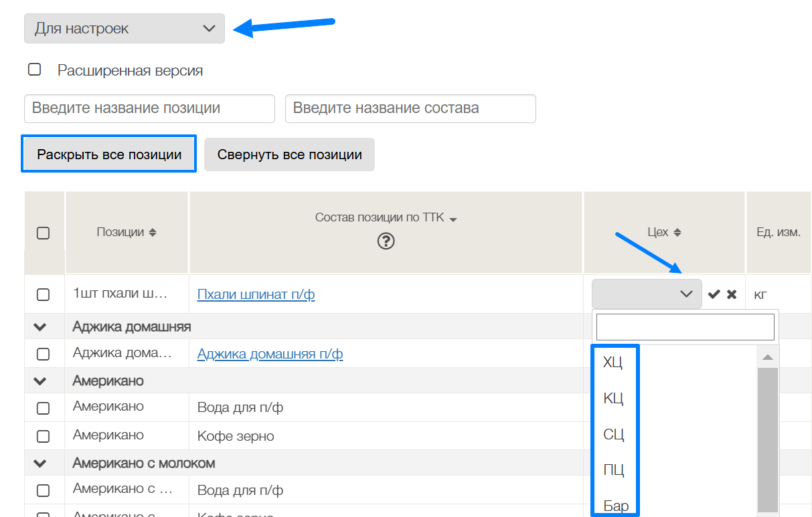
Task: Collapse the Американо с молоком group
Action: pyautogui.click(x=40, y=463)
